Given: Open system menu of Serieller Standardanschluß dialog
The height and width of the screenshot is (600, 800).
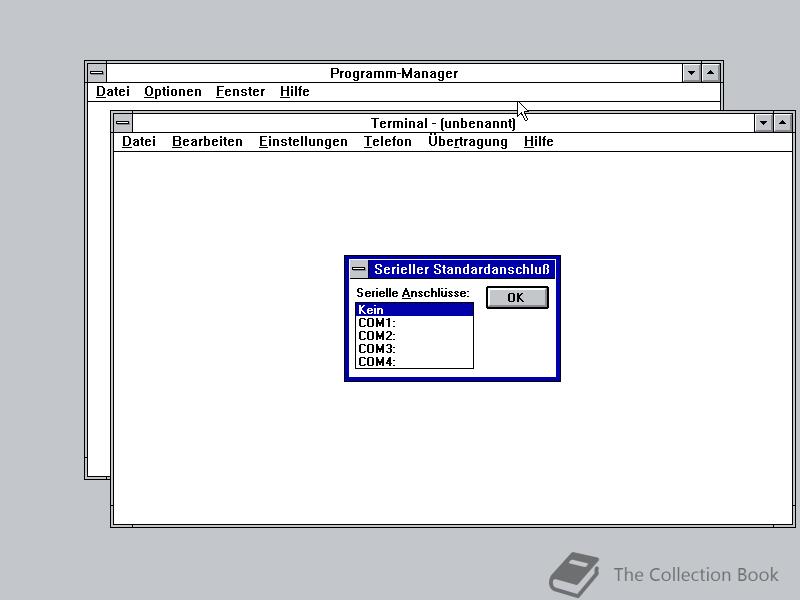Looking at the screenshot, I should click(359, 269).
